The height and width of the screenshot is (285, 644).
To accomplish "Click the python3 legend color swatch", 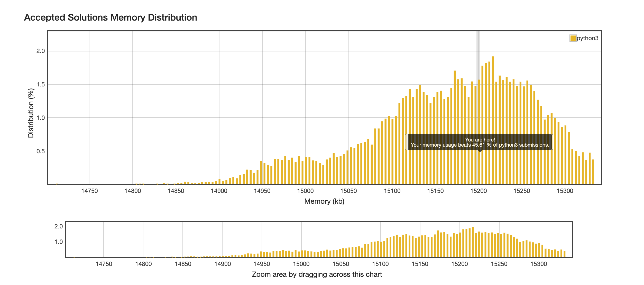I will (573, 38).
